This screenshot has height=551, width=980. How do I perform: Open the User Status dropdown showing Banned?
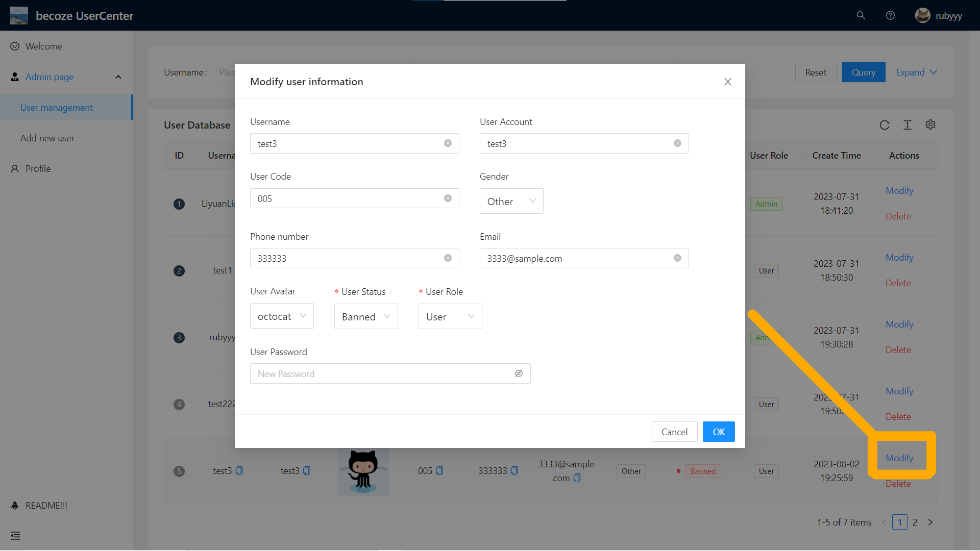point(366,316)
